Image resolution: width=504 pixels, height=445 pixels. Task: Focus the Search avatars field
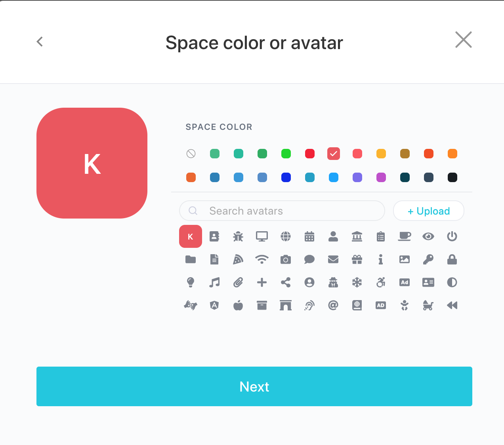tap(282, 211)
